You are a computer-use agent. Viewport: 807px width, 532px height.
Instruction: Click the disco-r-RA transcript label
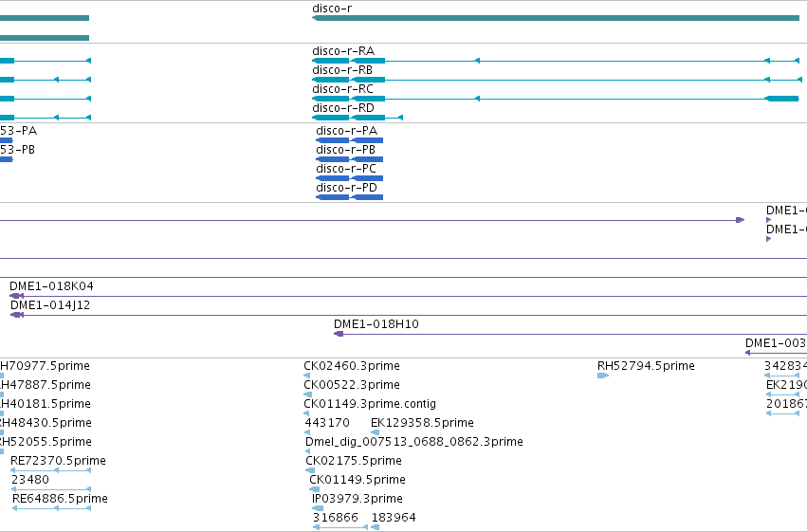[343, 51]
